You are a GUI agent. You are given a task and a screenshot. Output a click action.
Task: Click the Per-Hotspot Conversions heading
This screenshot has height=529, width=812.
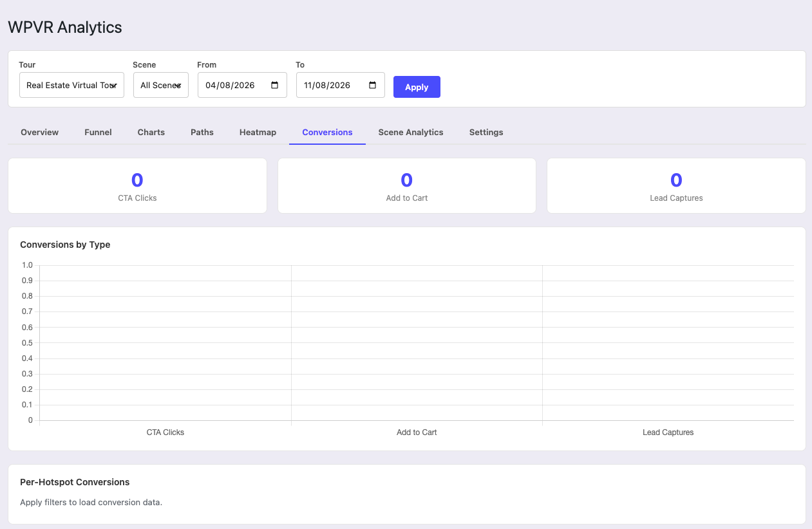[75, 482]
